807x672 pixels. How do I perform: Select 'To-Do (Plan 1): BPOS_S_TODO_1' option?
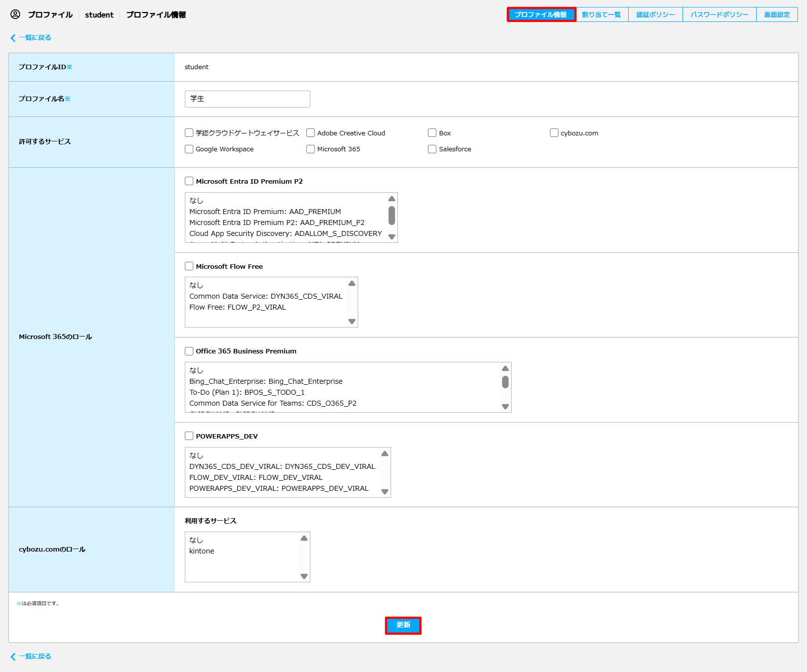tap(247, 392)
